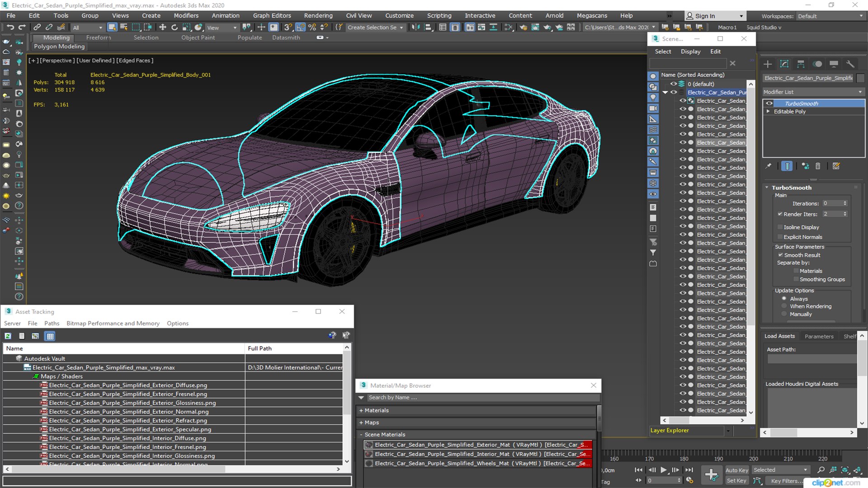Open the Motion command panel tab
Image resolution: width=868 pixels, height=488 pixels.
coord(817,64)
